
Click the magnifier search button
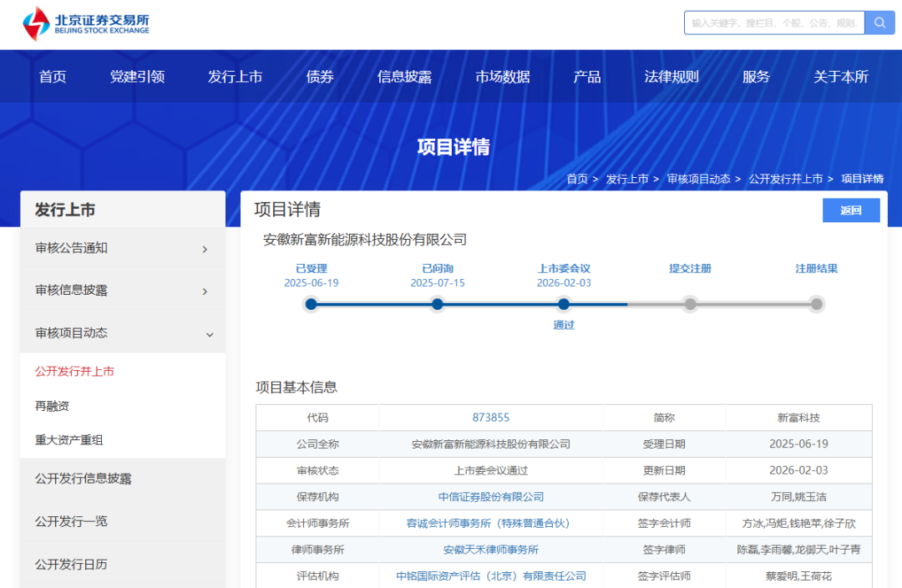click(x=879, y=23)
